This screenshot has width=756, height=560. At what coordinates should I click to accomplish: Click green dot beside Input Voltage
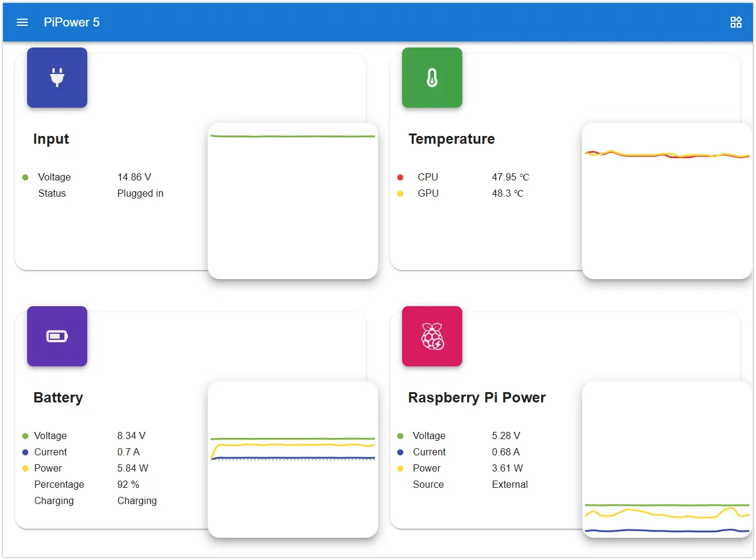pos(25,177)
